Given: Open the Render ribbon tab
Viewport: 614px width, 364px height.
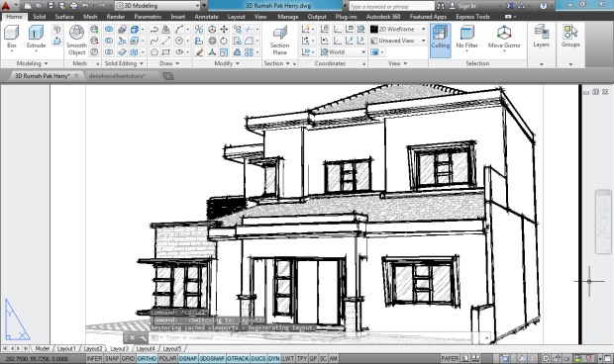Looking at the screenshot, I should click(116, 17).
